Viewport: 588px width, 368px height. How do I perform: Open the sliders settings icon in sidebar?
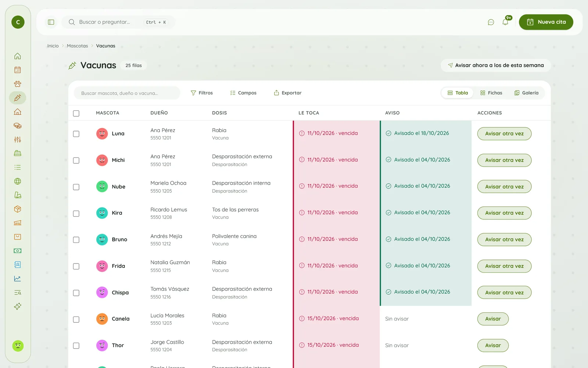[x=18, y=139]
